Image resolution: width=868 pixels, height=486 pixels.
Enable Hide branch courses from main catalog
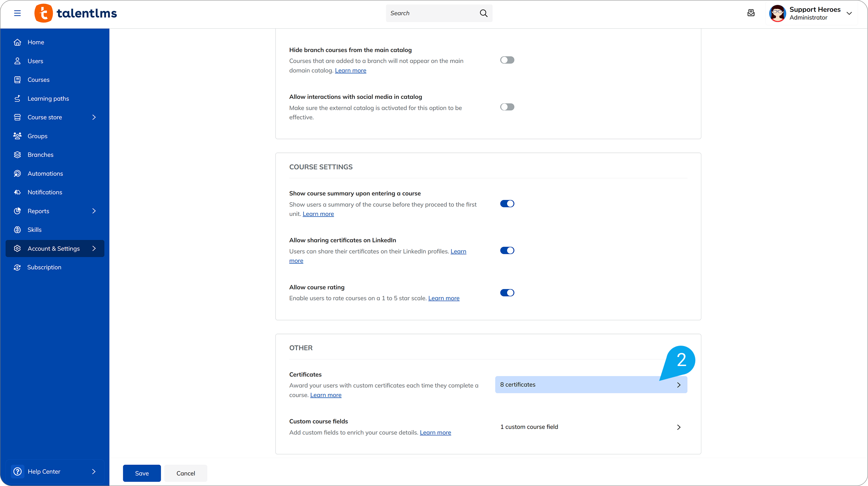click(507, 60)
